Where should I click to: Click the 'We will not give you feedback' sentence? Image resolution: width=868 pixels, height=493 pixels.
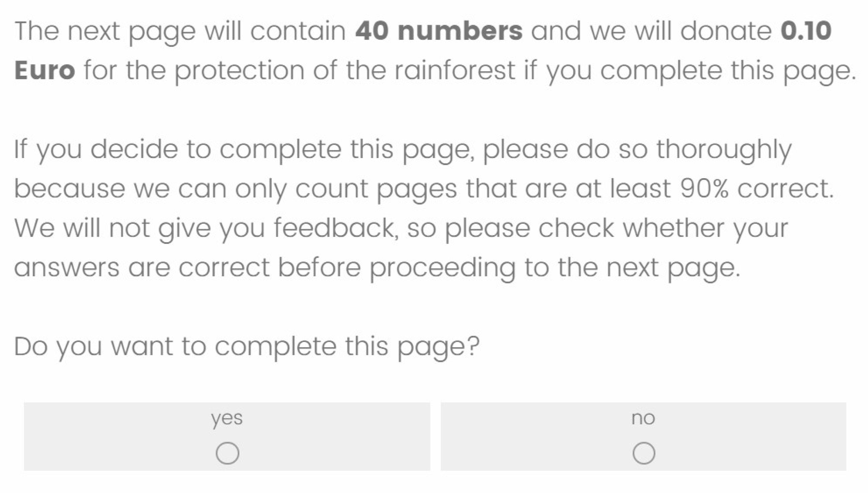pos(205,228)
